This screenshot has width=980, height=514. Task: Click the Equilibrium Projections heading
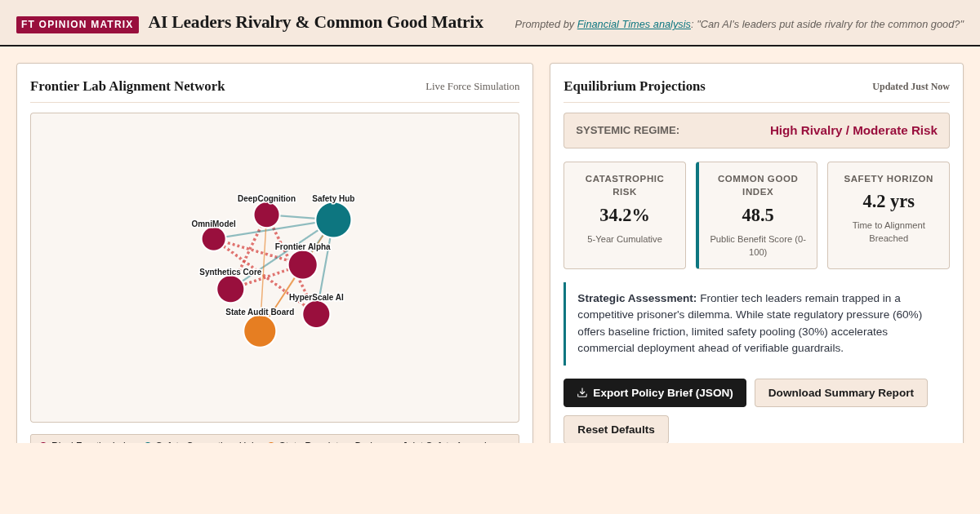(635, 86)
